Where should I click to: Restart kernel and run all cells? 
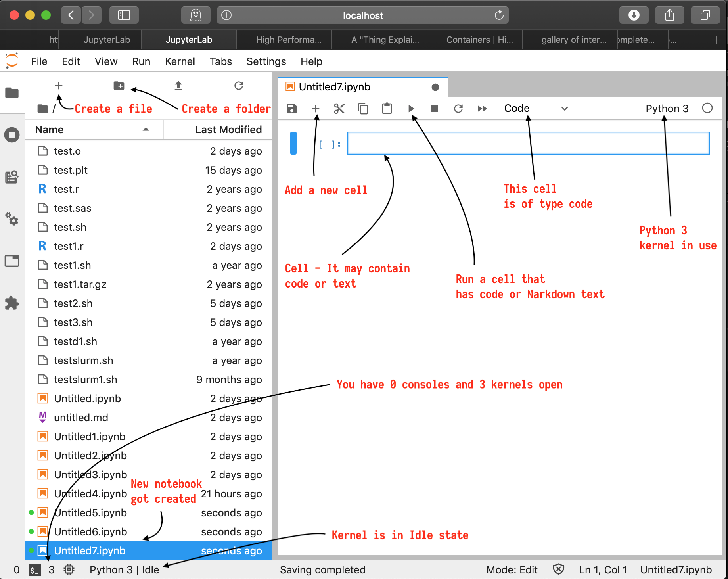click(482, 109)
